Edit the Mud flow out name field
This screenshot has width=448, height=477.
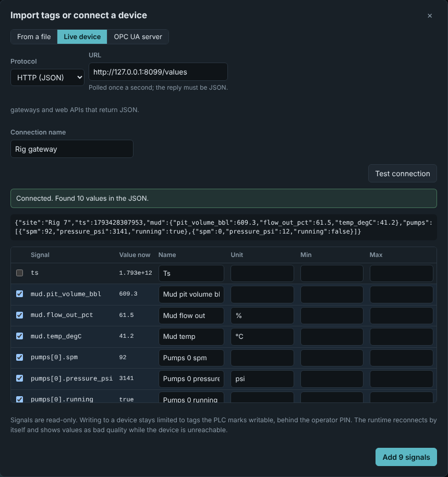point(191,315)
